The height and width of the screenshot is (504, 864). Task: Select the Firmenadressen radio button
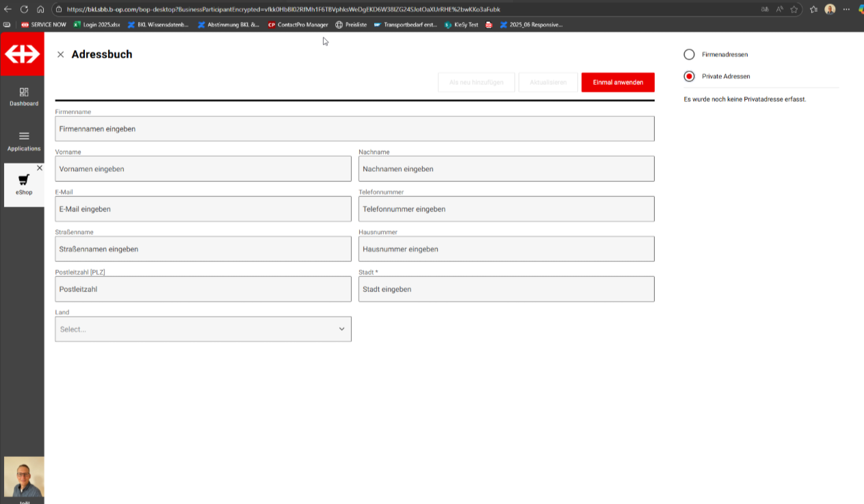click(x=689, y=54)
